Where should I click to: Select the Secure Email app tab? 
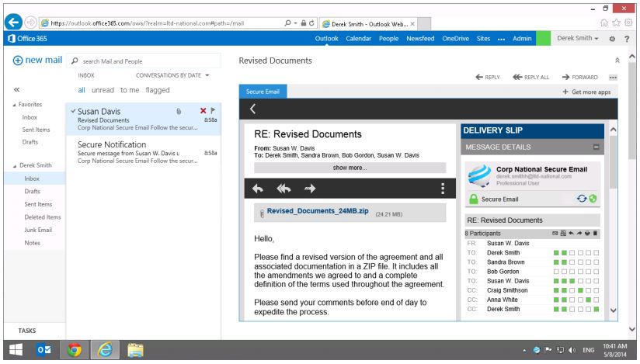pyautogui.click(x=263, y=92)
